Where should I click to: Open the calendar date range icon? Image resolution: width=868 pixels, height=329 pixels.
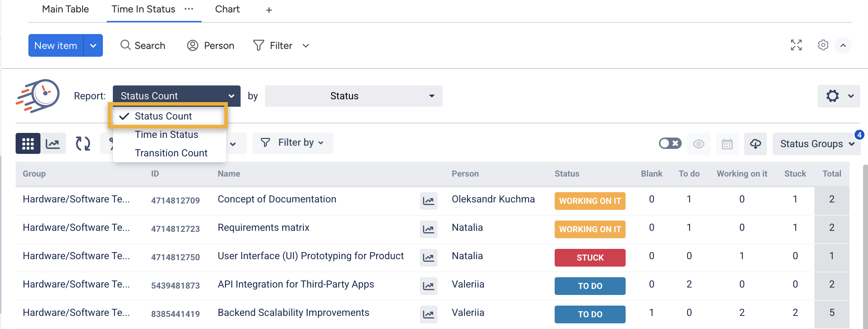point(727,144)
